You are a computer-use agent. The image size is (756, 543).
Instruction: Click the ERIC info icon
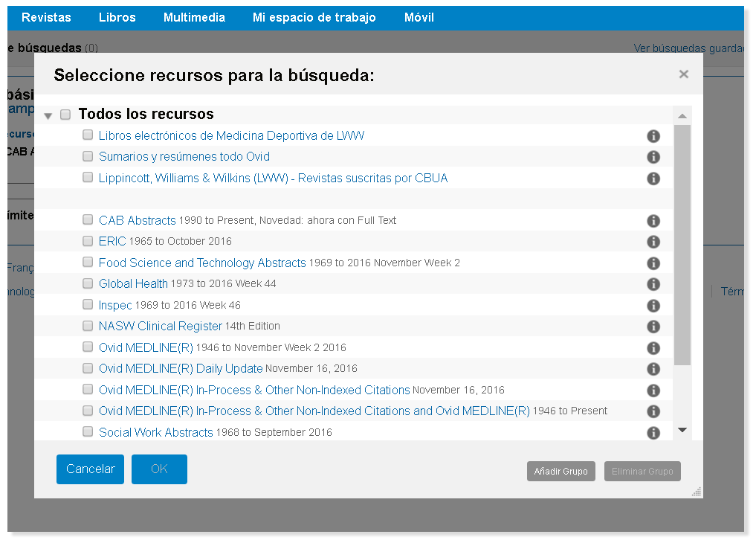pyautogui.click(x=653, y=242)
